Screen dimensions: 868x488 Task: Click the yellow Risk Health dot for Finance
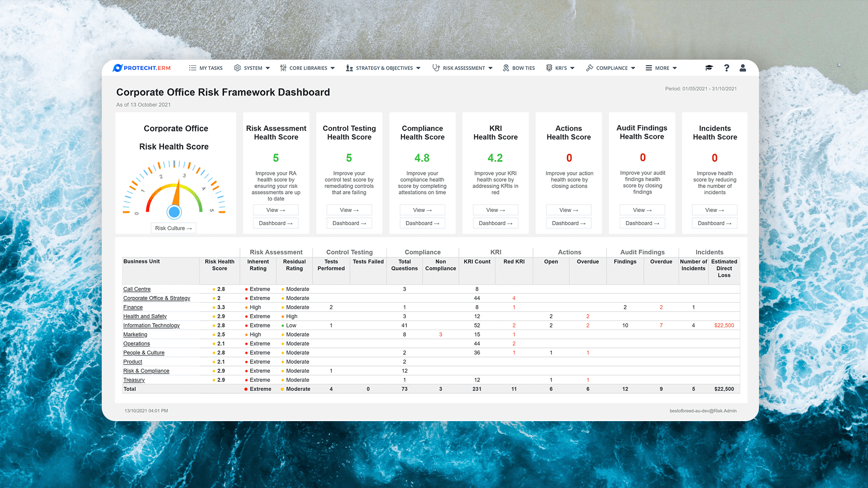[x=213, y=307]
